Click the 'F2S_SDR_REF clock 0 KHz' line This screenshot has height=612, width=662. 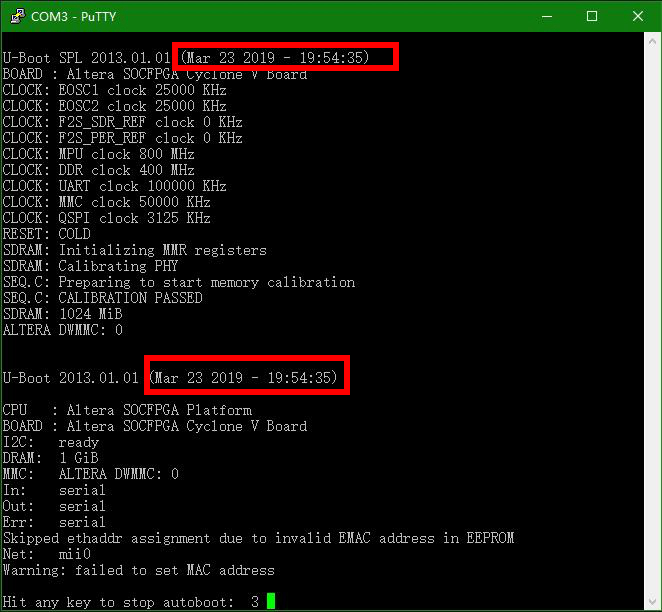click(x=122, y=122)
